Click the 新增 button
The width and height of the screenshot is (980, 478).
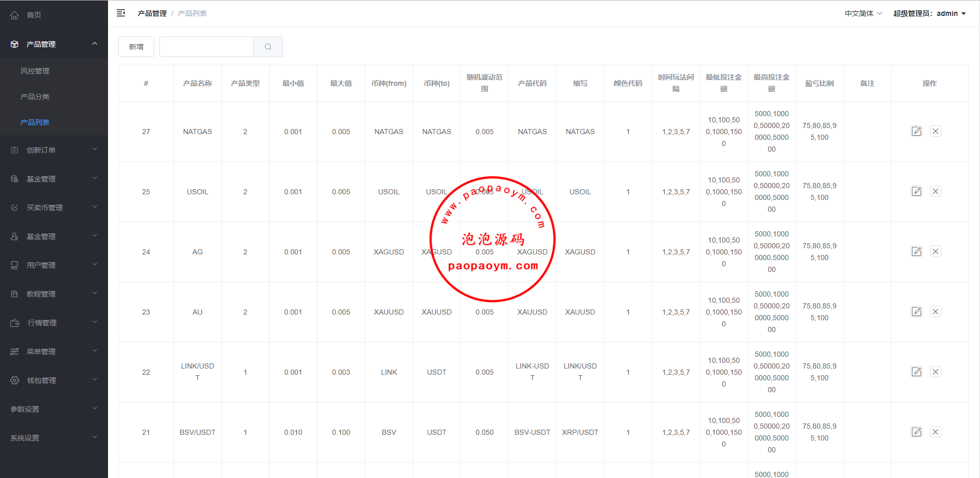click(136, 47)
